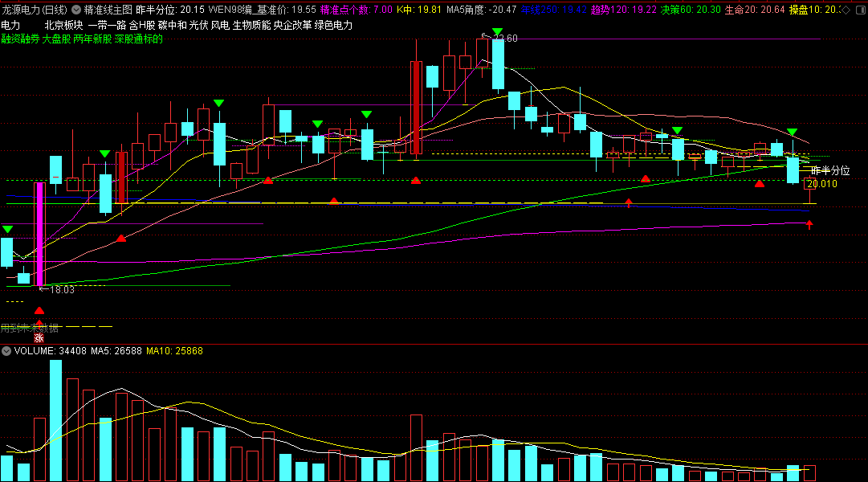Screen dimensions: 868x482
Task: Select the solid magenta candlestick near 18.03
Action: [39, 235]
